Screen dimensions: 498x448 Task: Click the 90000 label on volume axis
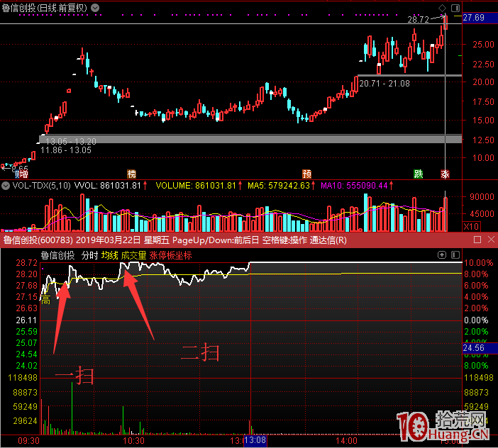pos(482,197)
